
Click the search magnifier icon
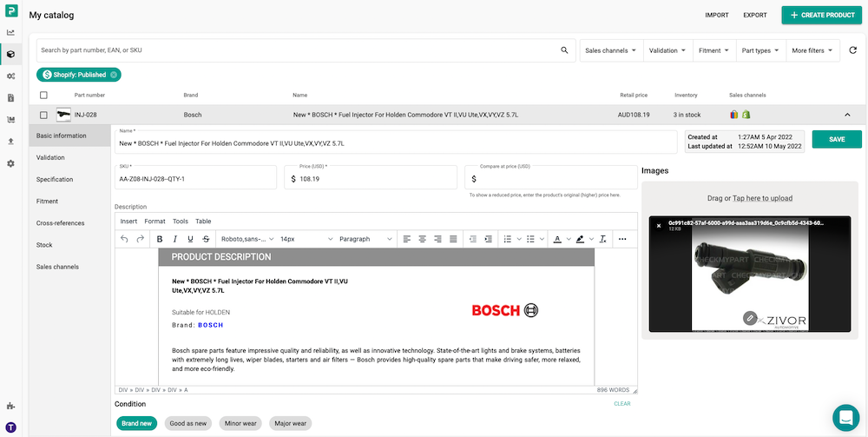(x=564, y=50)
